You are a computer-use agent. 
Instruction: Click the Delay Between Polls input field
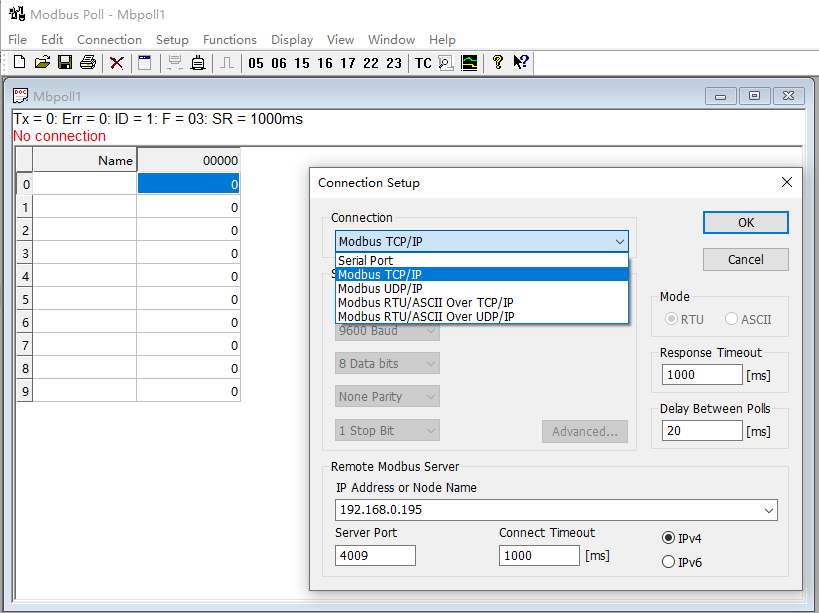coord(701,431)
